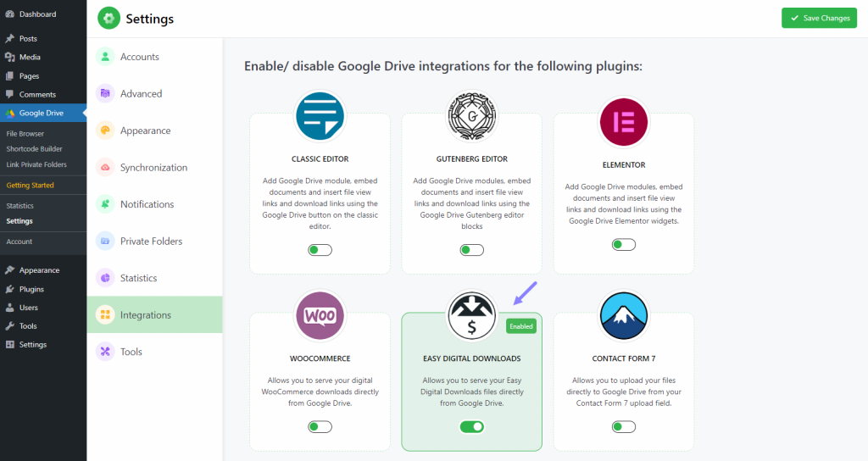
Task: Click the Tools crossed-wrench icon in settings
Action: coord(105,352)
